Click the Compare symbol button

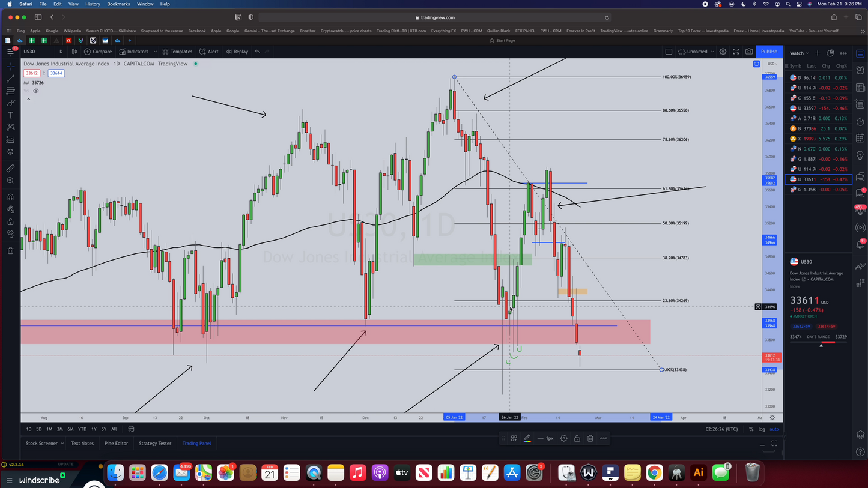[x=98, y=52]
